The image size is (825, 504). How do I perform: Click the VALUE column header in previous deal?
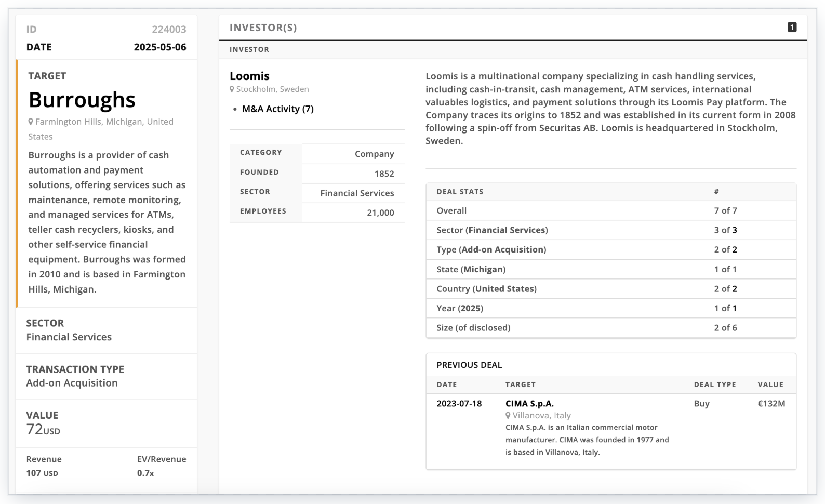[x=770, y=384]
